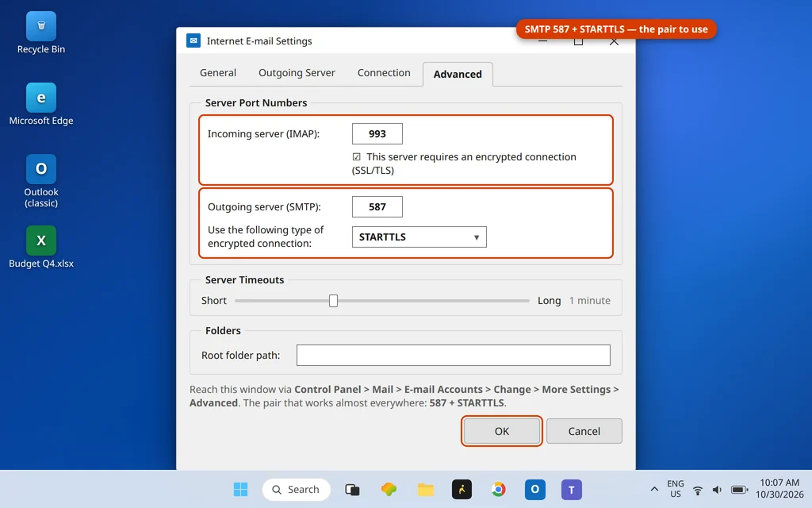The width and height of the screenshot is (812, 508).
Task: Click the Internet E-mail Settings title icon
Action: [x=193, y=40]
